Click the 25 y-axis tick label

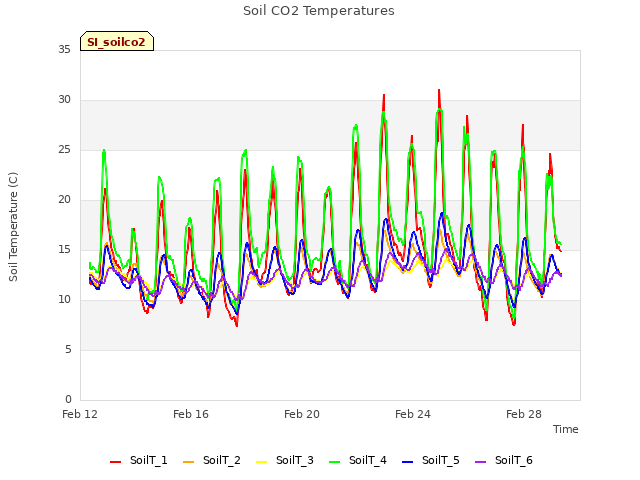click(64, 150)
